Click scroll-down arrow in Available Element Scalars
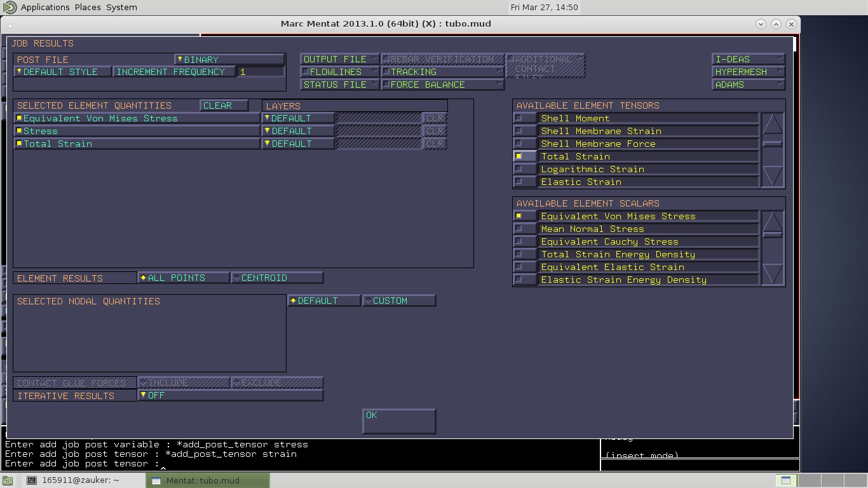The width and height of the screenshot is (868, 488). coord(772,274)
